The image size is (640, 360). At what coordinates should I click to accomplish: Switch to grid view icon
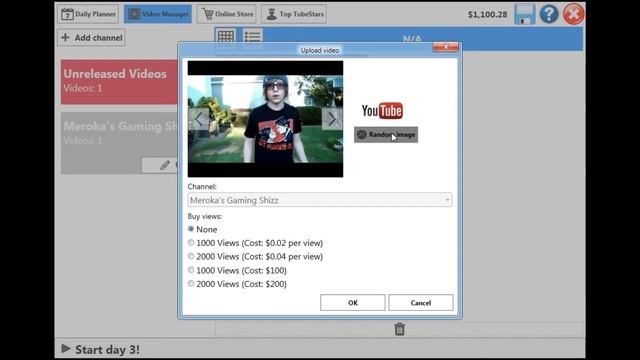tap(226, 37)
